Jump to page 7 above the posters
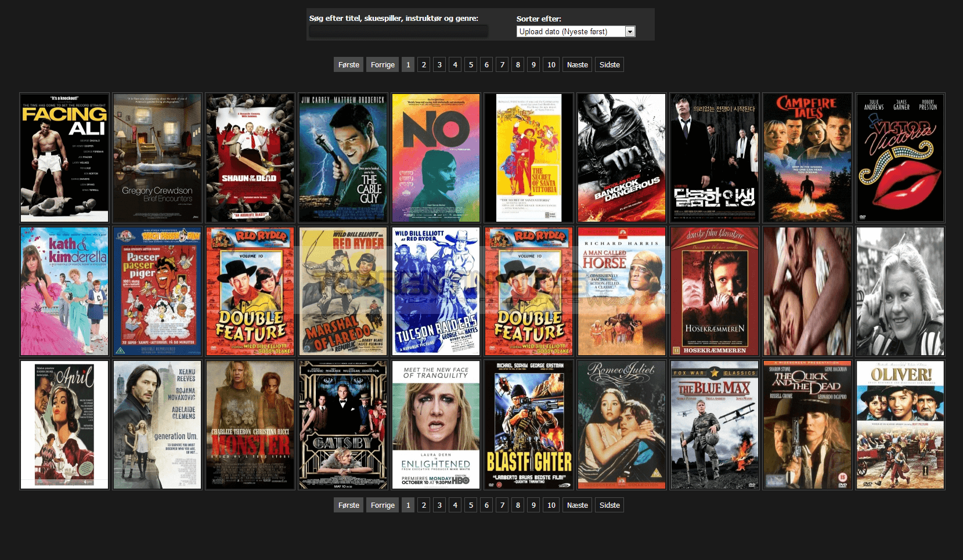The height and width of the screenshot is (560, 963). coord(502,64)
